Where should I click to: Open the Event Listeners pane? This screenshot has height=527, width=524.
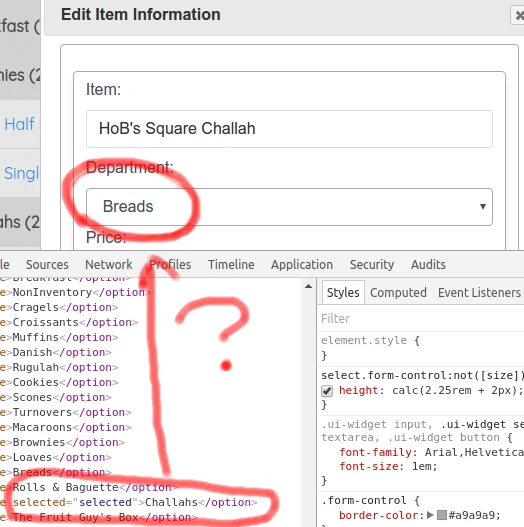(479, 292)
